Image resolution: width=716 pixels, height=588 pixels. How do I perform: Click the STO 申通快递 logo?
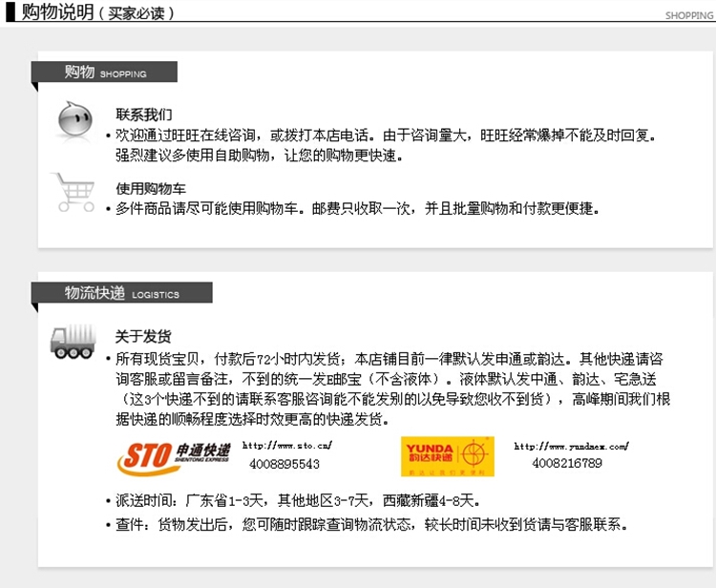tap(174, 458)
